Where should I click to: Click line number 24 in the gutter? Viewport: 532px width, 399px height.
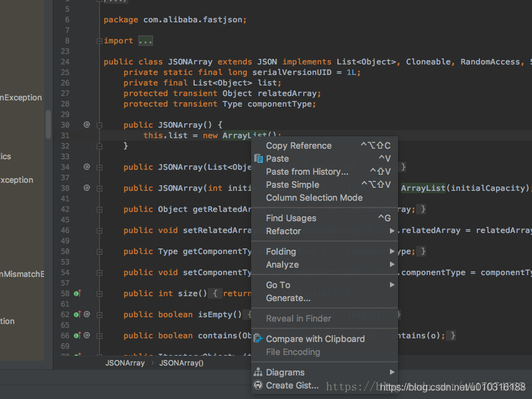click(65, 62)
